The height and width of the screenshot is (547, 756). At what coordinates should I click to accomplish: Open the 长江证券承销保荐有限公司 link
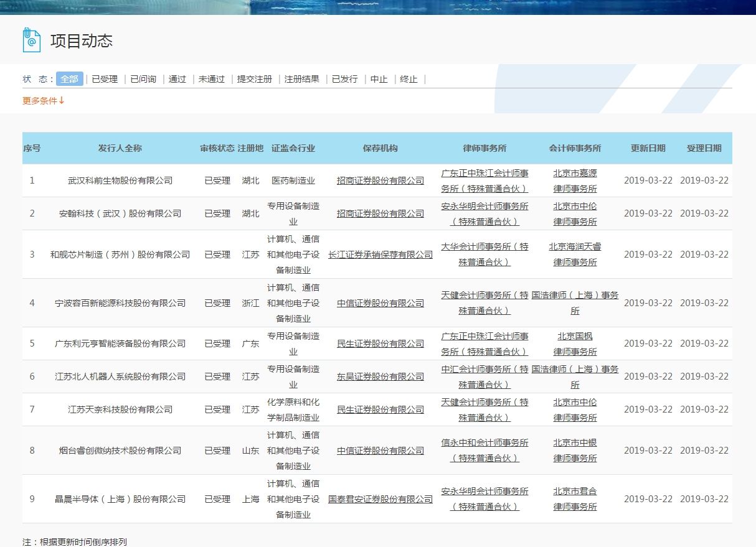coord(379,255)
